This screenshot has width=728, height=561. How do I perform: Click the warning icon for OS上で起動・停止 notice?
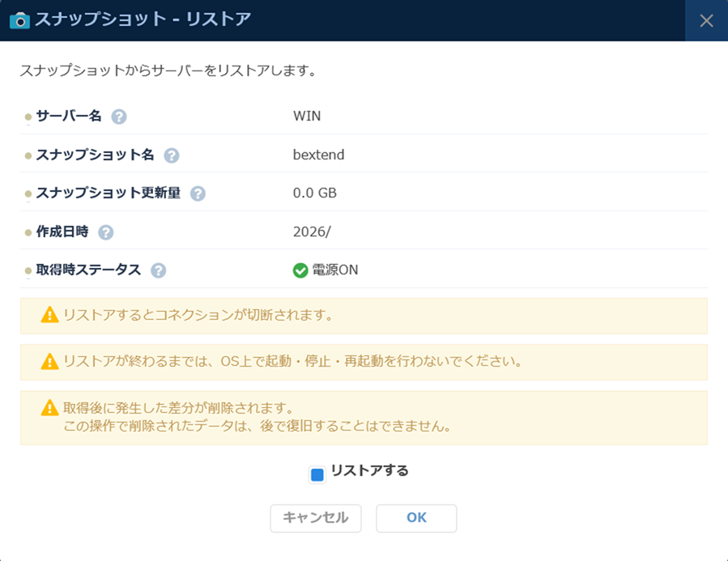tap(49, 361)
